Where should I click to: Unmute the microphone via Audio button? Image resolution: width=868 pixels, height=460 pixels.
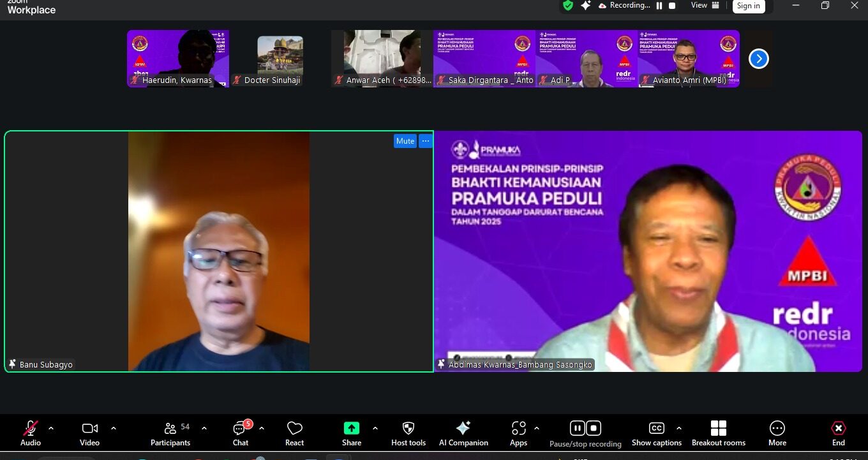pos(30,429)
